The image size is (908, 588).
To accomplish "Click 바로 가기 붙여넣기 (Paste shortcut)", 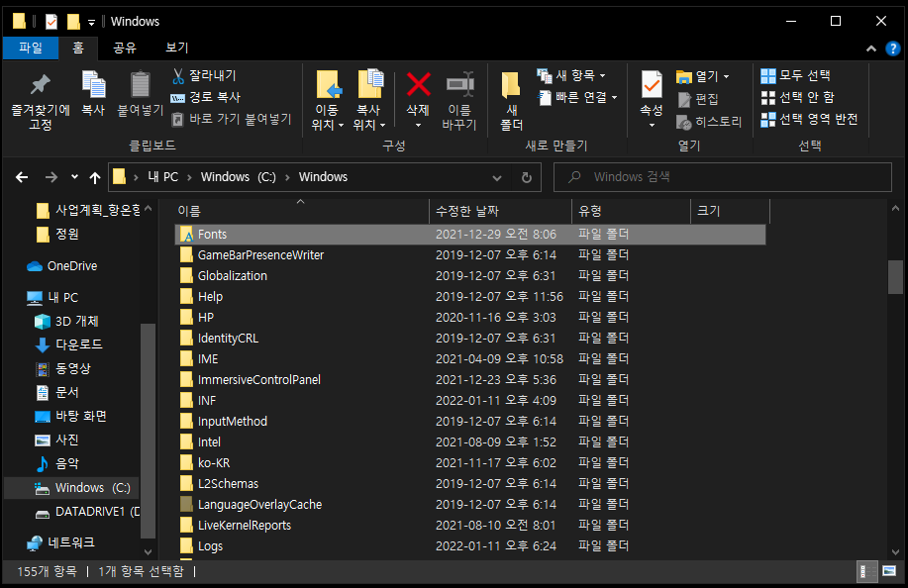I will click(x=232, y=119).
